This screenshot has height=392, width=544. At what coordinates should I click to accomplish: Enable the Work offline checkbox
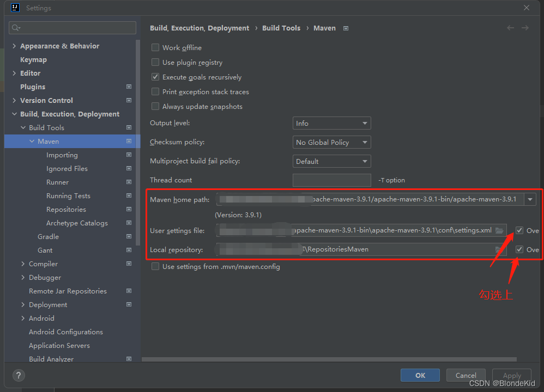pyautogui.click(x=155, y=47)
